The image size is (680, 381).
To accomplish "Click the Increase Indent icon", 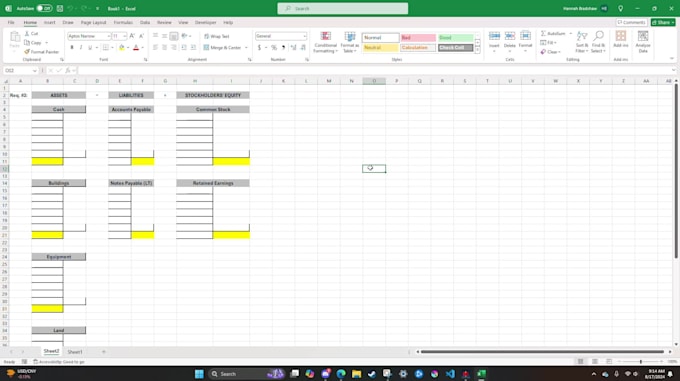I will click(193, 47).
